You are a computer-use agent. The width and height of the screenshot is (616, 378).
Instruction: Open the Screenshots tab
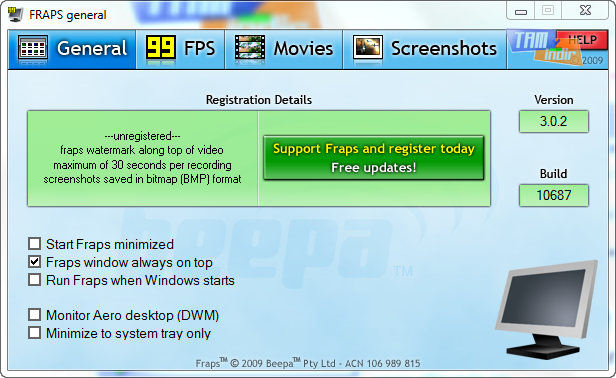(x=425, y=49)
